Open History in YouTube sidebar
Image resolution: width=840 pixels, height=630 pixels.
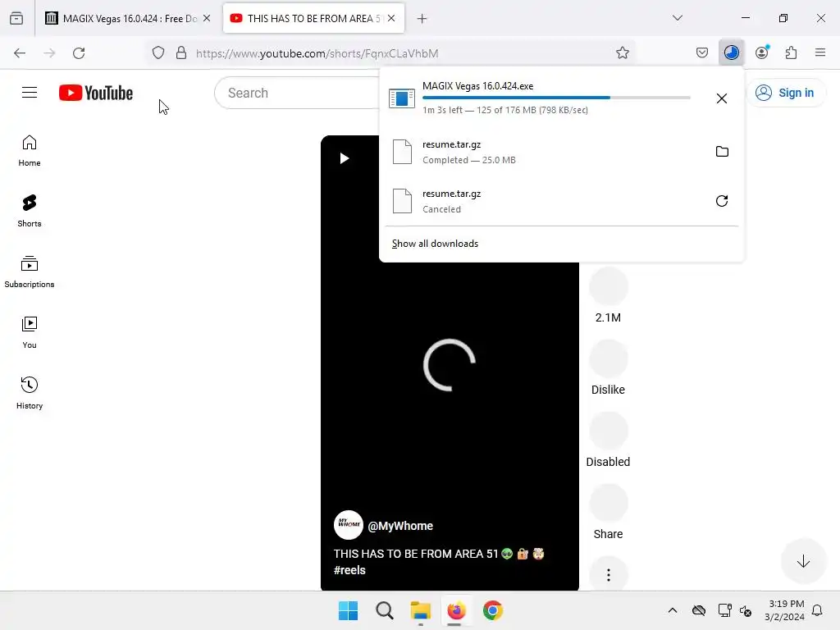(30, 393)
